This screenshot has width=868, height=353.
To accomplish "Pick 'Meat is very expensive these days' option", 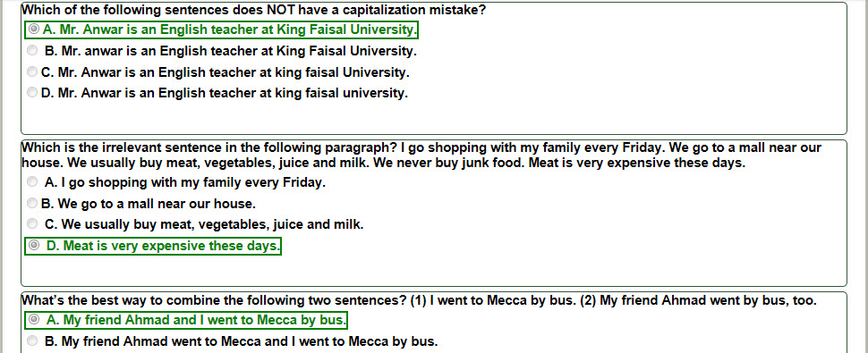I will (x=34, y=245).
